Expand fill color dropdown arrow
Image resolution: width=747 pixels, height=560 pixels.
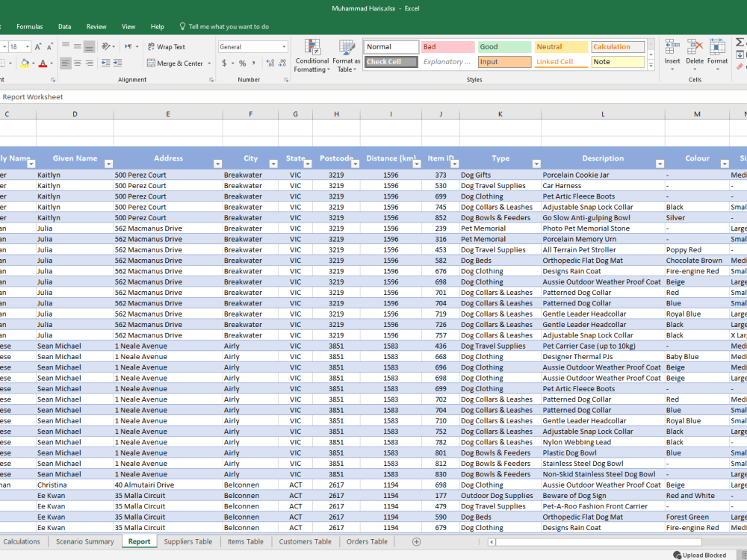pos(34,63)
